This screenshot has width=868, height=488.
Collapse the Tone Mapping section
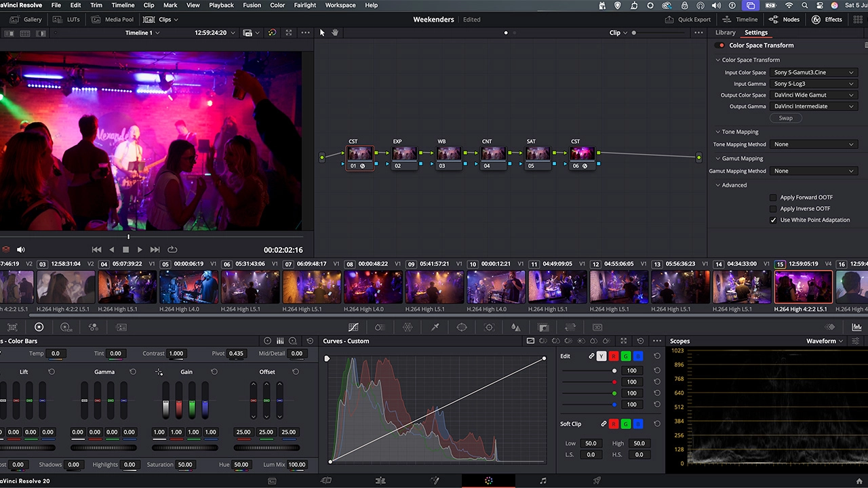click(718, 132)
